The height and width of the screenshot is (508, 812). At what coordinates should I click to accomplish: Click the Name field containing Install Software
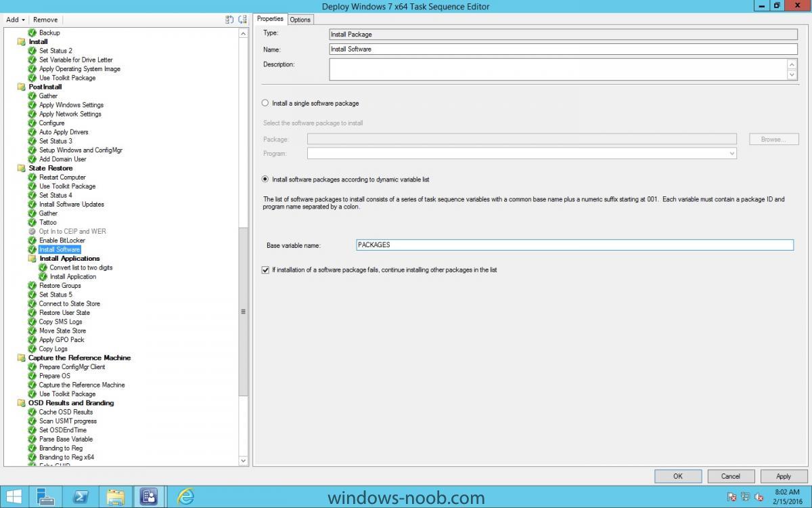(563, 49)
